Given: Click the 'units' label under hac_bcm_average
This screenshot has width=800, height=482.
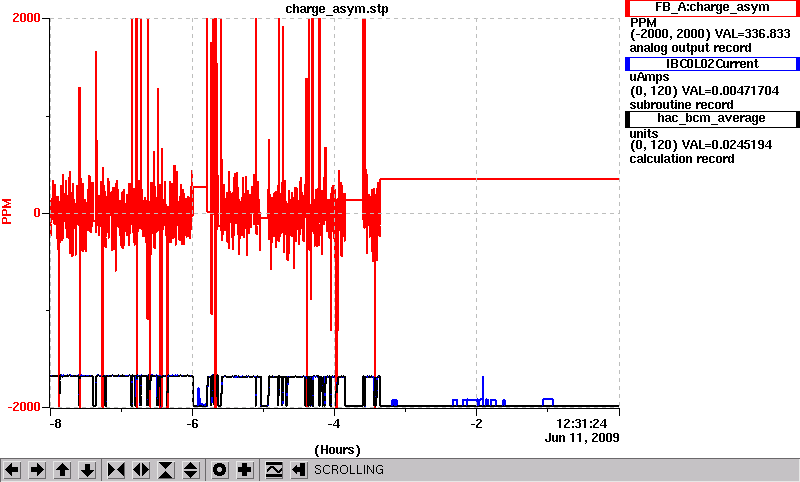Looking at the screenshot, I should pos(644,134).
